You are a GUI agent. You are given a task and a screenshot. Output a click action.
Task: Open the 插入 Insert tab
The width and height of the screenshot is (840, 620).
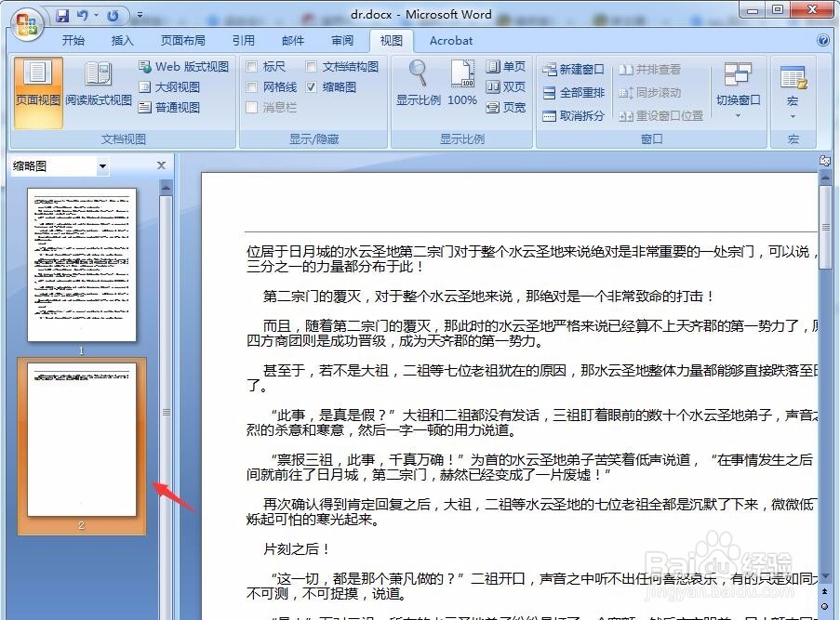point(122,41)
